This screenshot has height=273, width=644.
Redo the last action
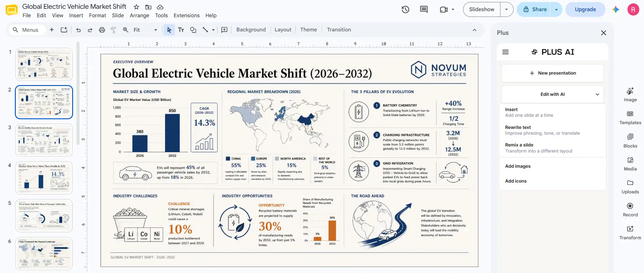pos(90,30)
